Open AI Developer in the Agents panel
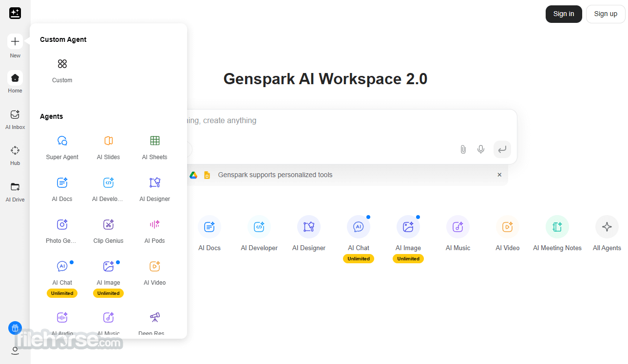 pyautogui.click(x=109, y=182)
